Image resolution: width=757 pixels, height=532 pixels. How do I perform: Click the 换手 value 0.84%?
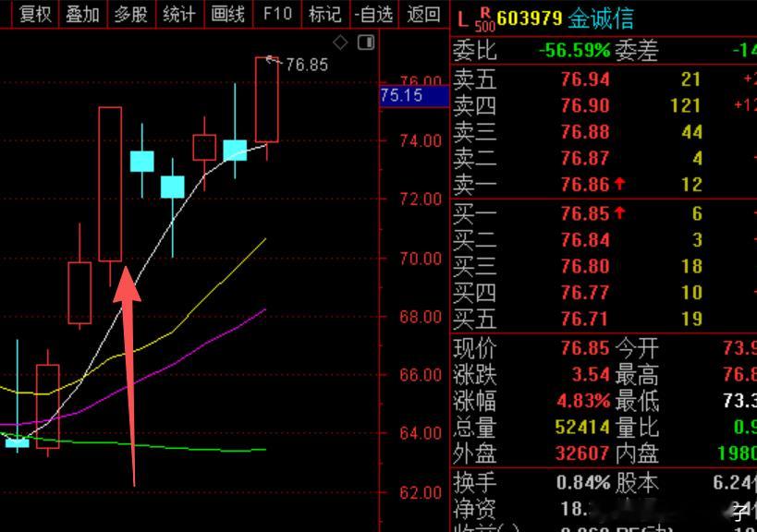click(x=583, y=482)
